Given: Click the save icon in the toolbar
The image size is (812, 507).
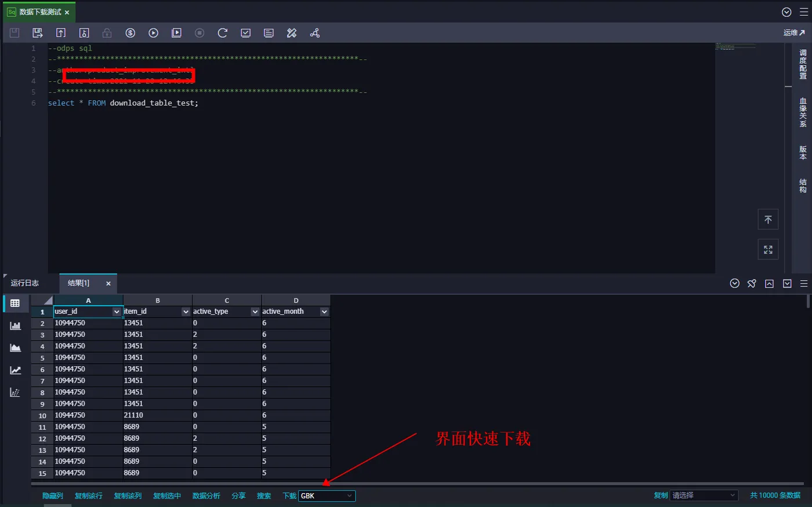Looking at the screenshot, I should [x=14, y=33].
